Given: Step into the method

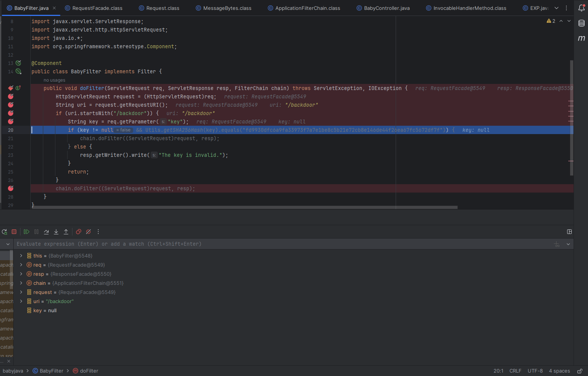Looking at the screenshot, I should click(x=56, y=232).
